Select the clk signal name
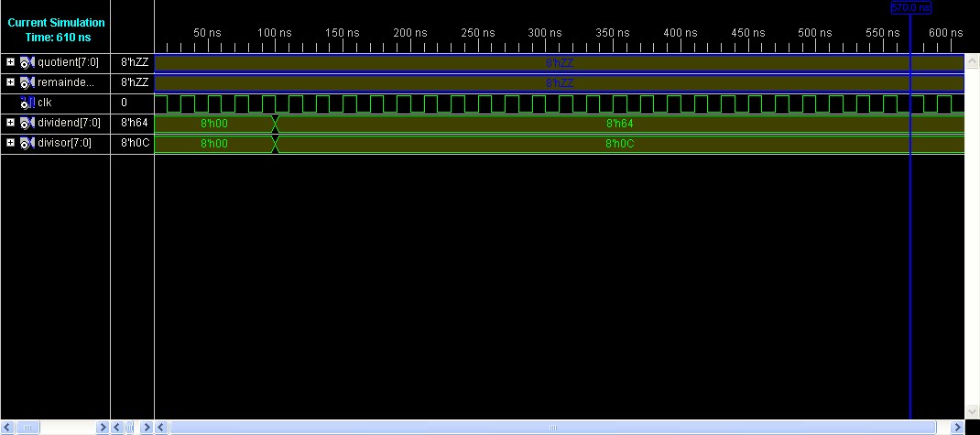 point(45,103)
